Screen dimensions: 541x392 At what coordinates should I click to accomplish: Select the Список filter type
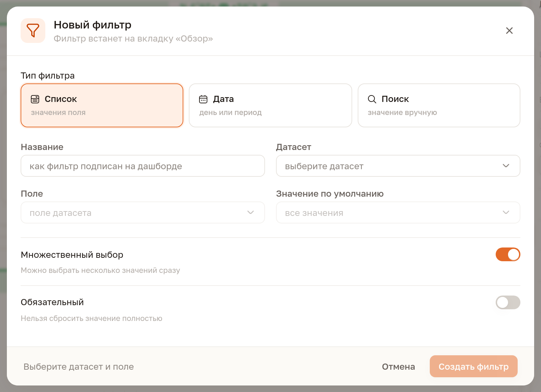click(102, 105)
